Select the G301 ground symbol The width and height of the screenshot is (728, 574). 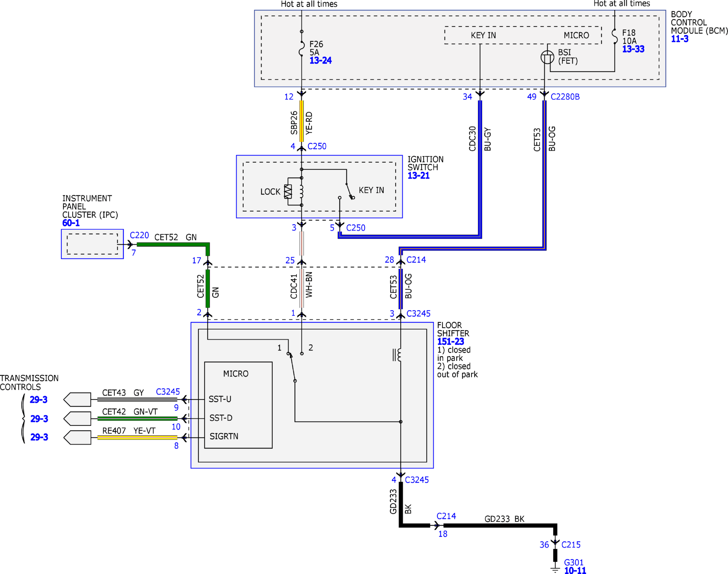coord(555,570)
